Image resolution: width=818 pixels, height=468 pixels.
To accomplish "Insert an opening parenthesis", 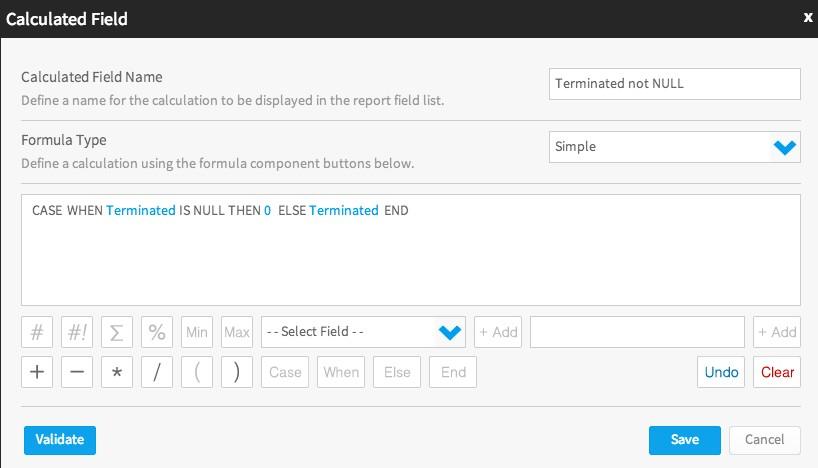I will pyautogui.click(x=197, y=372).
